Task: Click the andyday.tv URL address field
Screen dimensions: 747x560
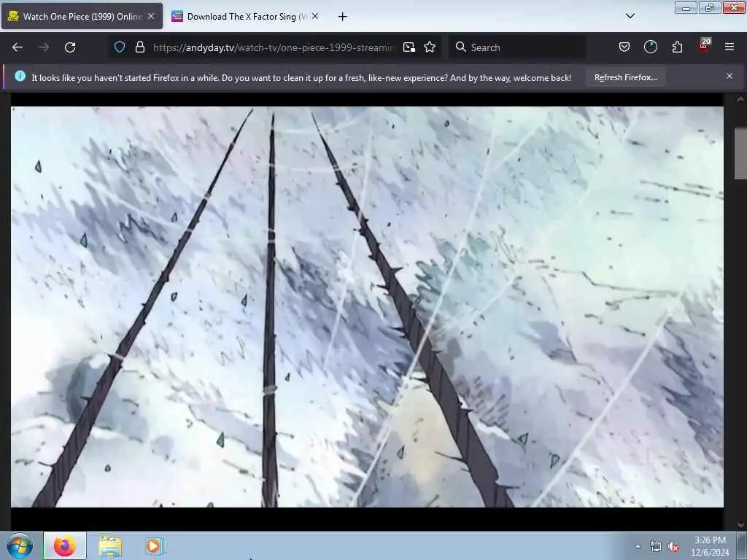Action: coord(274,47)
